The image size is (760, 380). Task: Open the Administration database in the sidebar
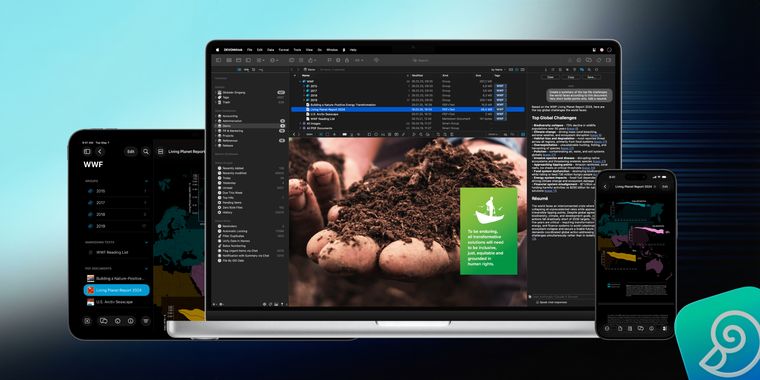point(250,121)
